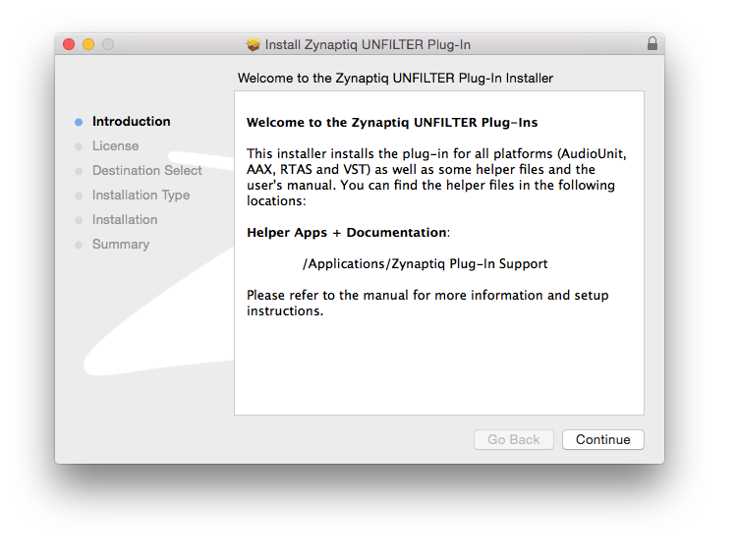Click the heading 'Welcome to the Zynaptiq UNFILTER Plug-In Installer'
738x560 pixels.
(x=395, y=79)
